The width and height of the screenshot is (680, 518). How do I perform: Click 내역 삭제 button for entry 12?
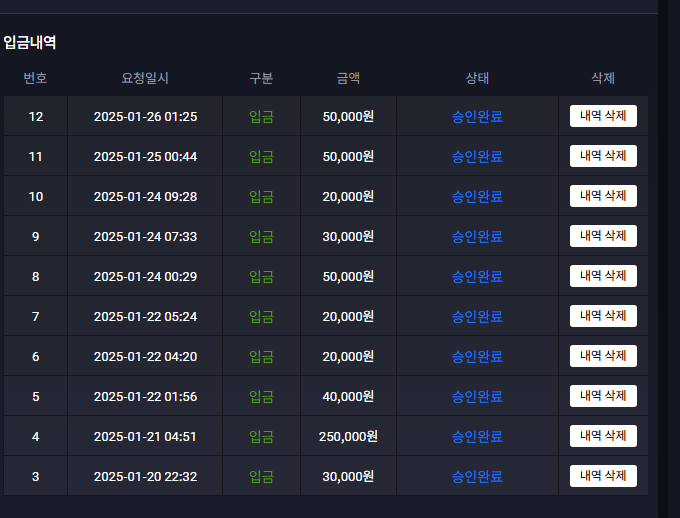coord(603,116)
